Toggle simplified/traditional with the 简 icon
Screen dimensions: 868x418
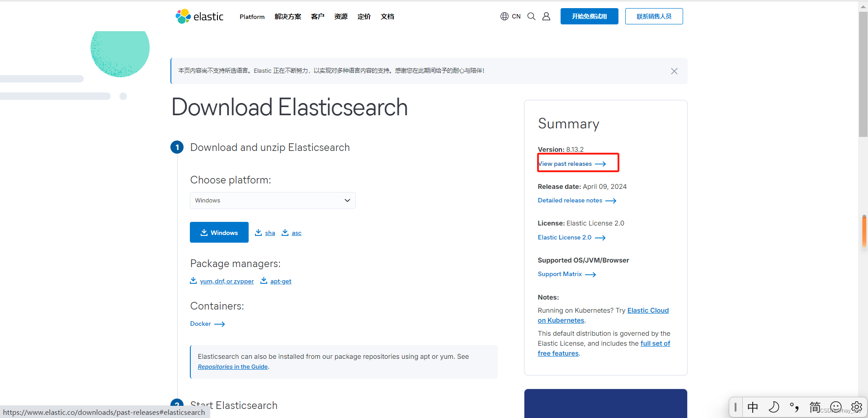point(815,407)
